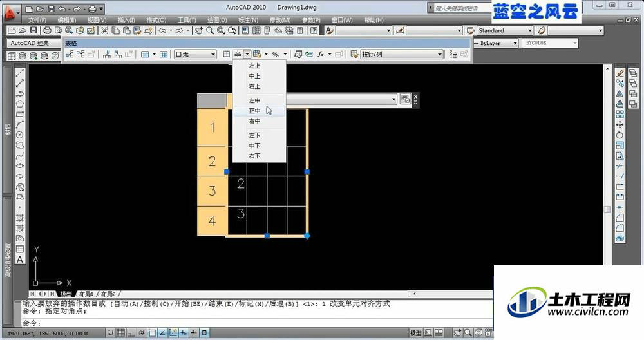
Task: Open the 文件(F) menu
Action: (37, 20)
